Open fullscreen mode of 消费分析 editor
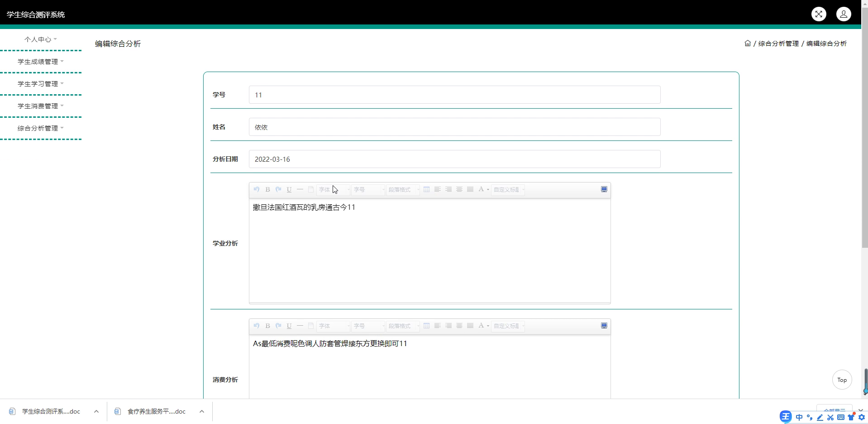Screen dimensions: 868x424 [604, 326]
